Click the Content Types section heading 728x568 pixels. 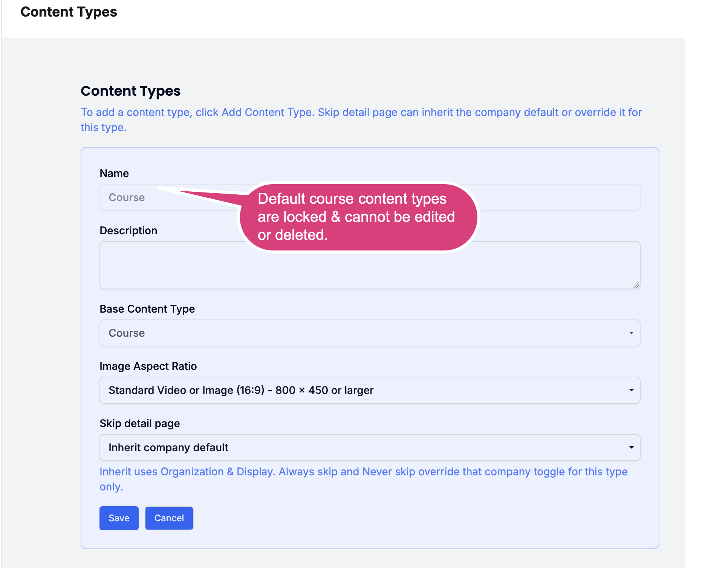130,91
